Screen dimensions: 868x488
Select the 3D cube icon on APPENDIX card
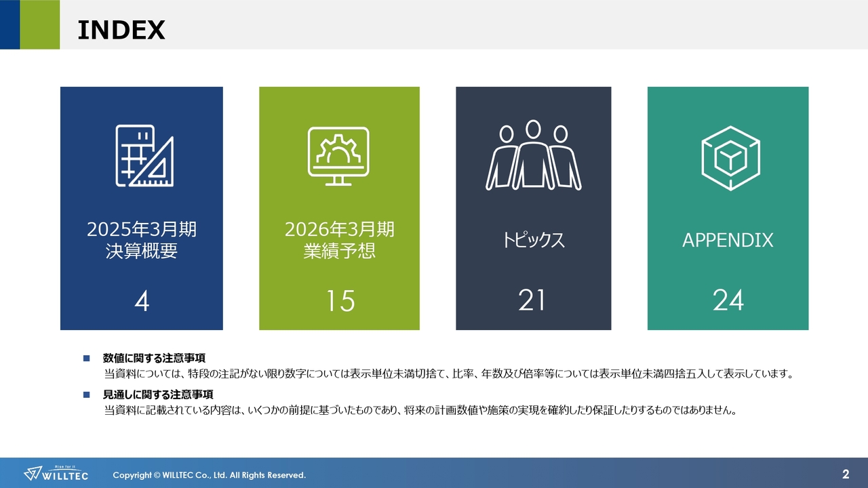[728, 156]
